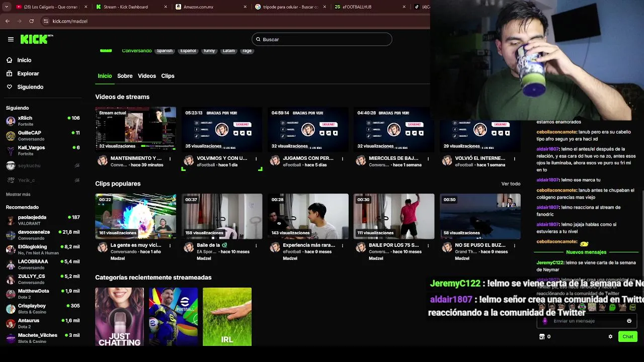
Task: Click xRiich avatar in following list
Action: pyautogui.click(x=11, y=121)
